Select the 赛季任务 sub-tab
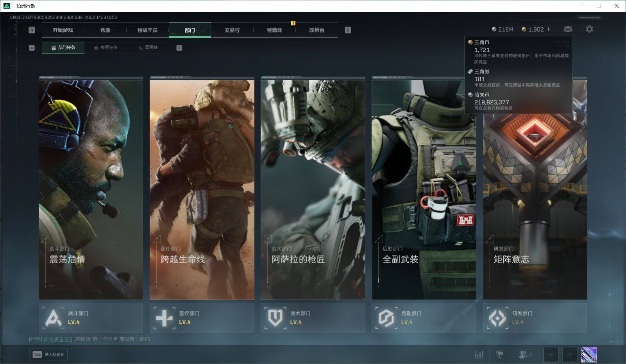Viewport: 626px width, 364px height. [106, 48]
